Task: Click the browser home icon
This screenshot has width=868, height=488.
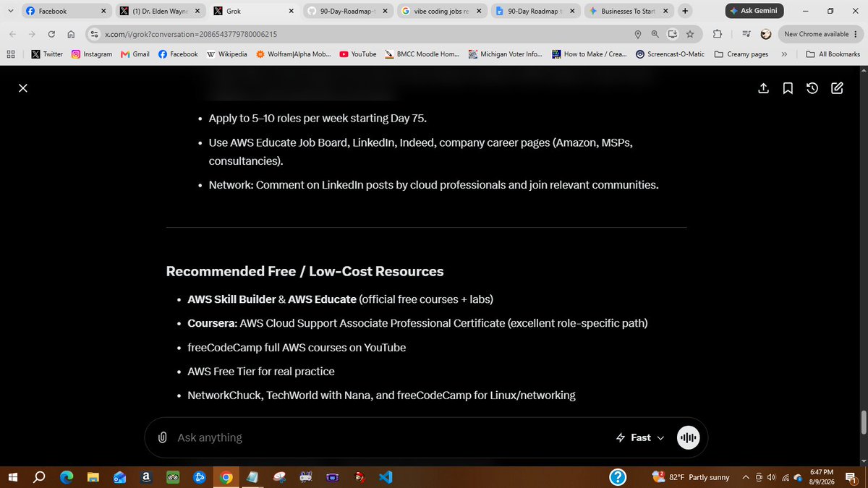Action: [x=70, y=34]
